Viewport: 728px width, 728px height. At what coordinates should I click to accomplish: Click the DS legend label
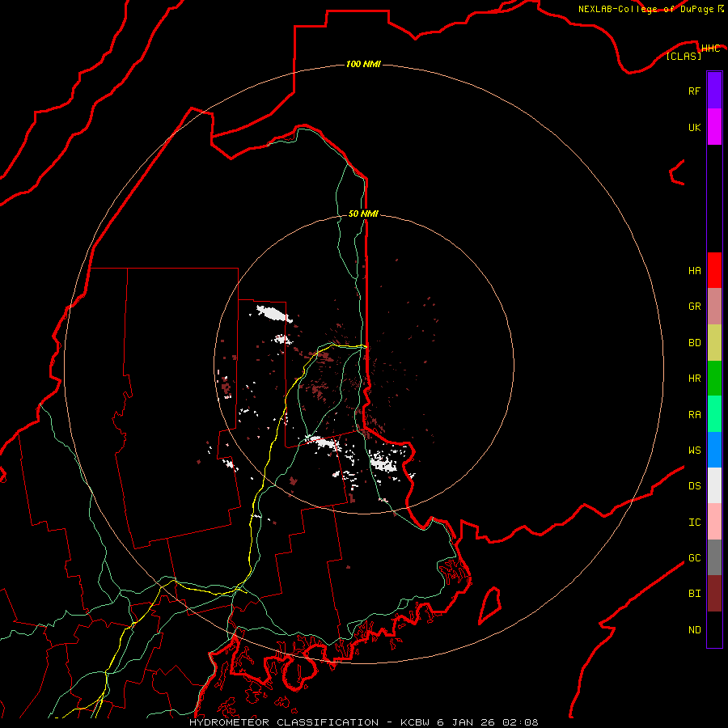[x=694, y=486]
